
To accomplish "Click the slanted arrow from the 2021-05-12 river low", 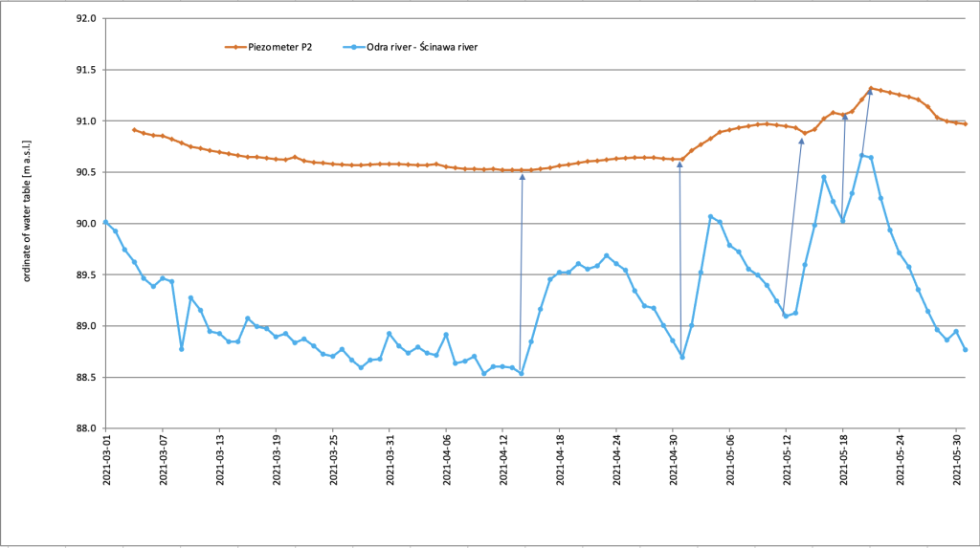I will (x=793, y=227).
